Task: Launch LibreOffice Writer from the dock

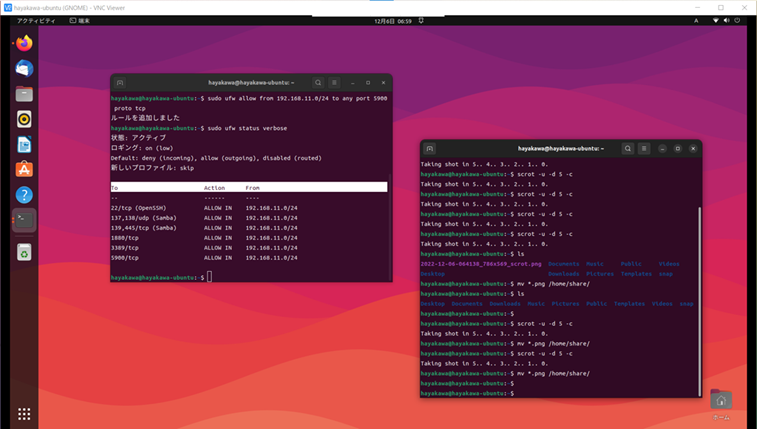Action: pyautogui.click(x=24, y=145)
